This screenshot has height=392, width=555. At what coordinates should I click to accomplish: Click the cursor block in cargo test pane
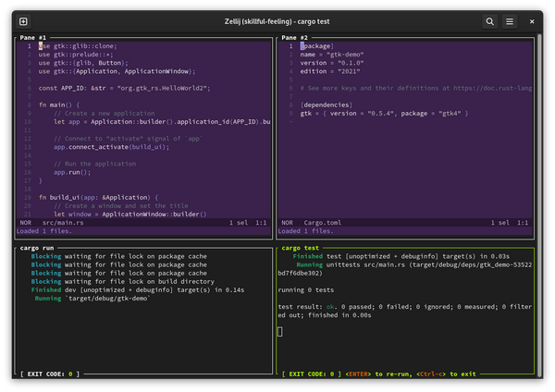[280, 332]
